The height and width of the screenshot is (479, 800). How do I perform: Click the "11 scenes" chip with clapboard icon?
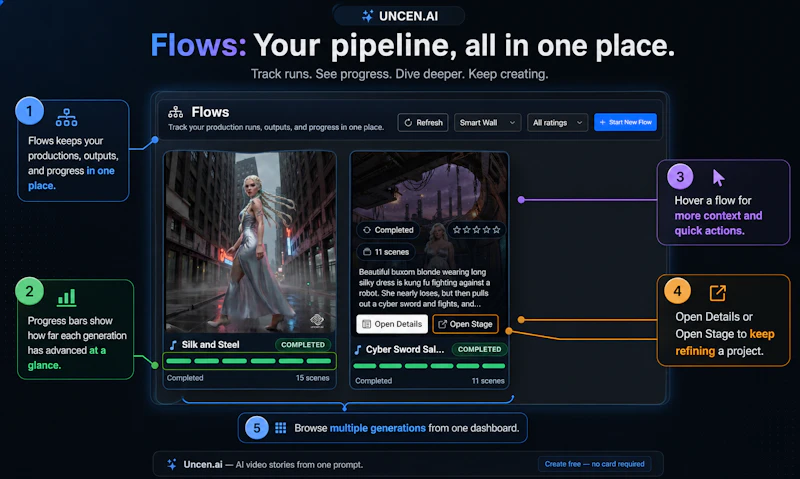click(386, 252)
